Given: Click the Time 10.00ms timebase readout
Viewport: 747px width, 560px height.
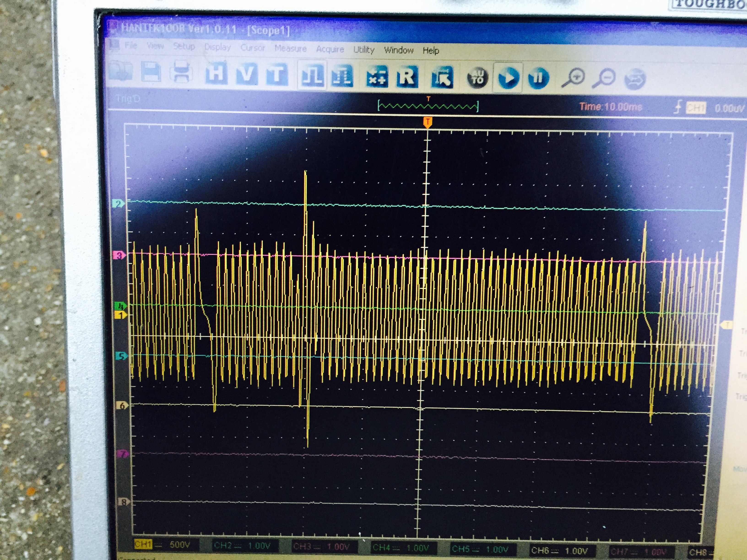Looking at the screenshot, I should coord(611,107).
